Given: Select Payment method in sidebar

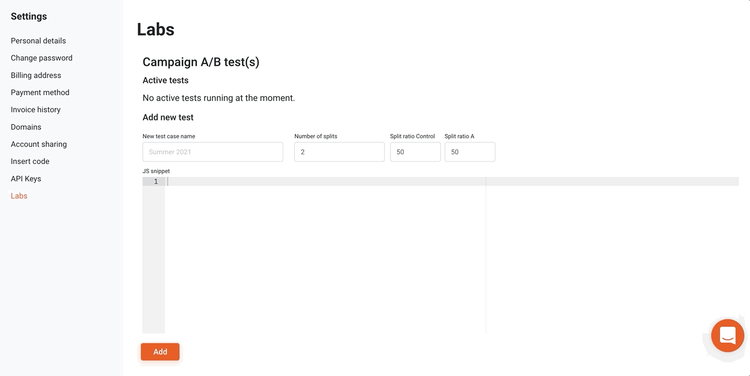Looking at the screenshot, I should click(x=40, y=92).
